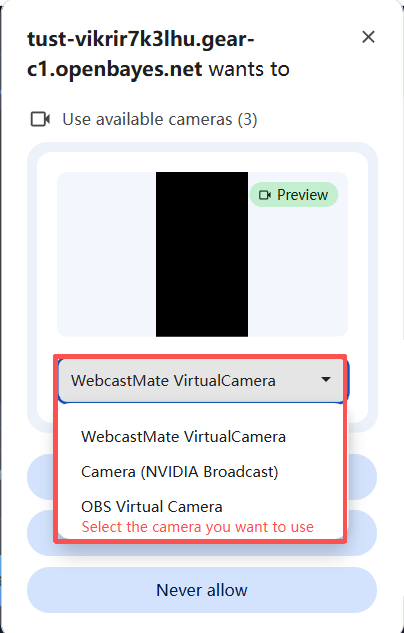Click the topmost blue button hidden behind dropdown list
Screen dimensions: 404x633
click(x=360, y=477)
